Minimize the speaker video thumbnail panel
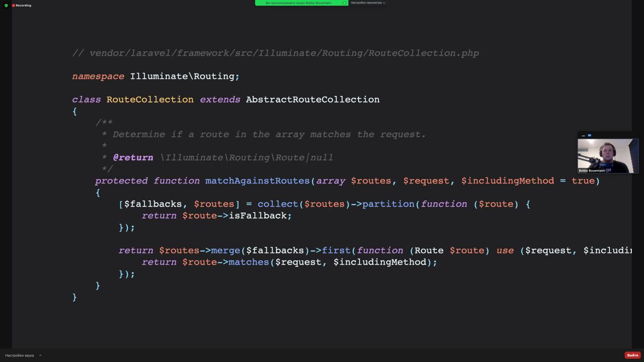 pyautogui.click(x=583, y=135)
